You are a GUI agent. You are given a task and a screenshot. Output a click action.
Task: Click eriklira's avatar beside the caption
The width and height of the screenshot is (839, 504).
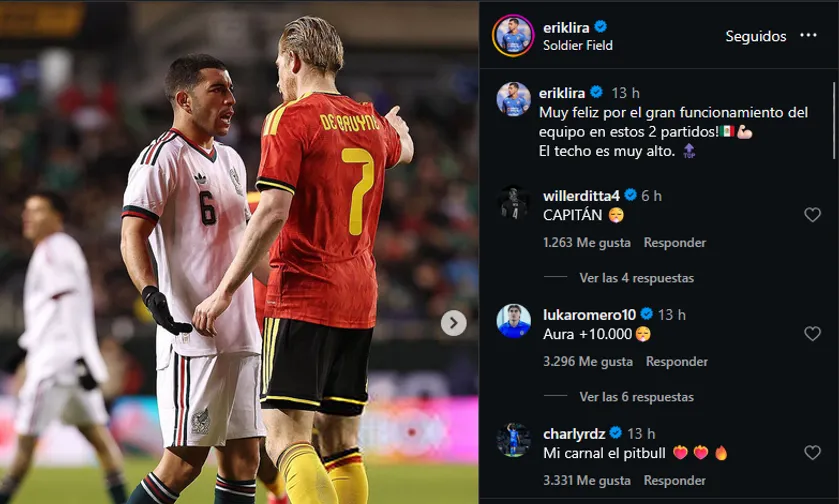point(514,100)
